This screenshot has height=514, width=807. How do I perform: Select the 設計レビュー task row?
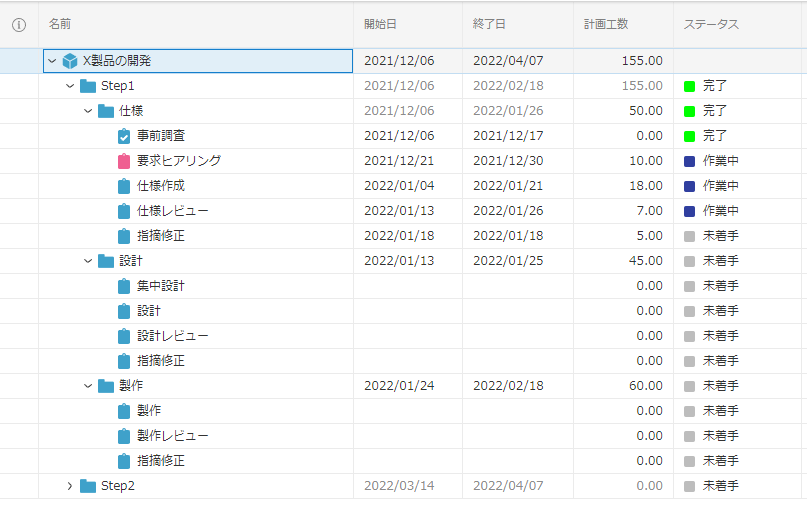[173, 336]
